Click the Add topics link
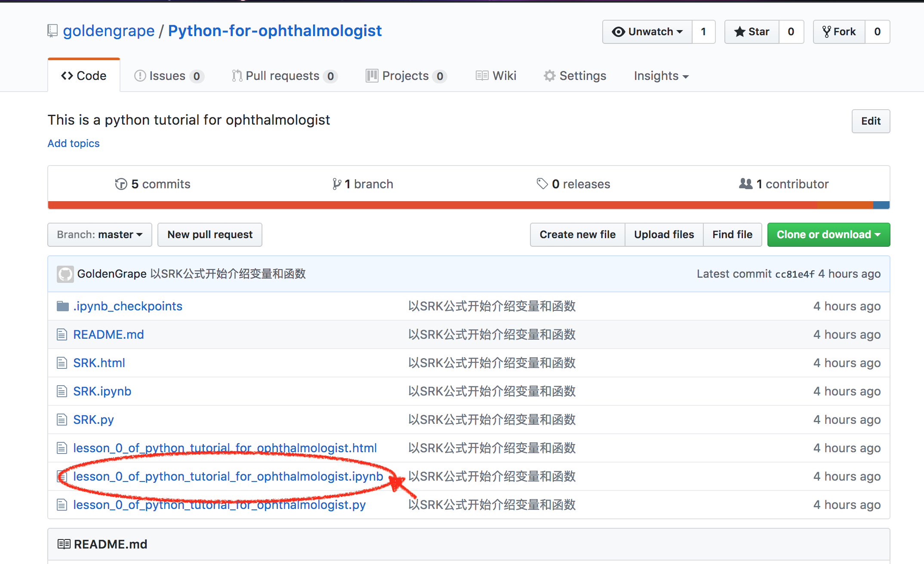This screenshot has height=564, width=924. pyautogui.click(x=74, y=144)
